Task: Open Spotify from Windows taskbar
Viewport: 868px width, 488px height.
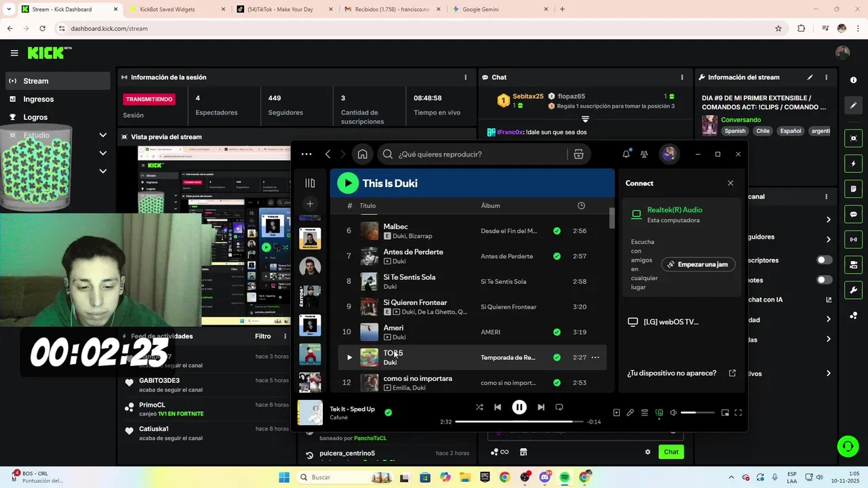Action: tap(565, 477)
